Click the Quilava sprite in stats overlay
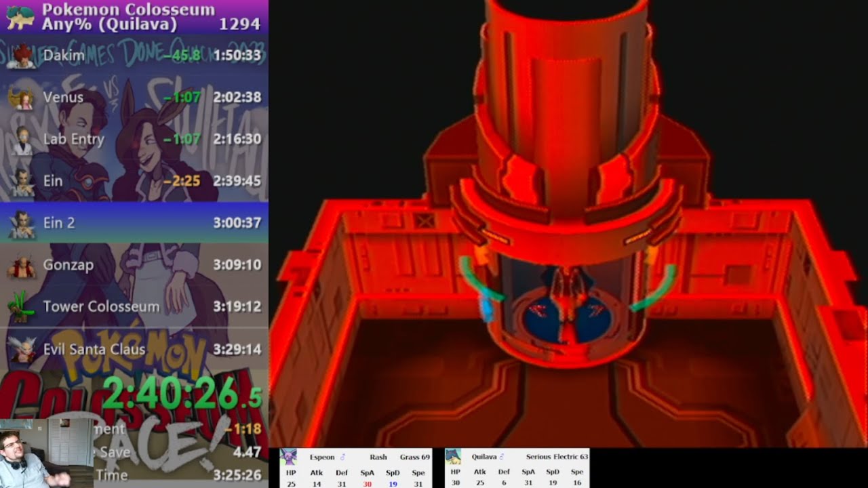 pos(453,457)
